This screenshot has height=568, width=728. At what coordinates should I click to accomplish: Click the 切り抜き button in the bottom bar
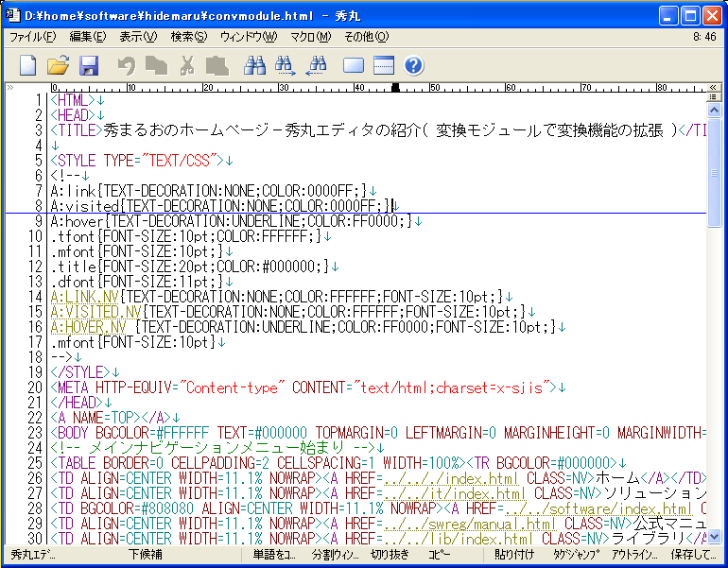coord(391,555)
